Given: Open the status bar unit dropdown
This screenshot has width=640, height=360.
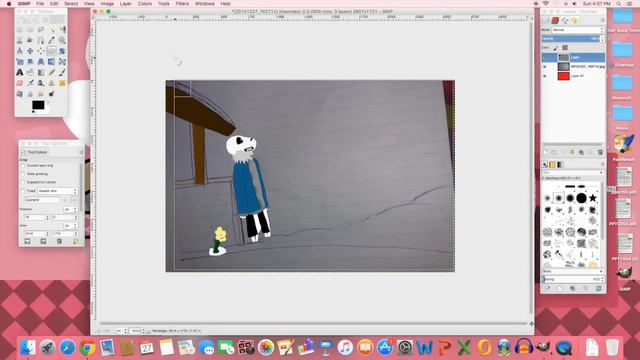Looking at the screenshot, I should click(x=122, y=331).
